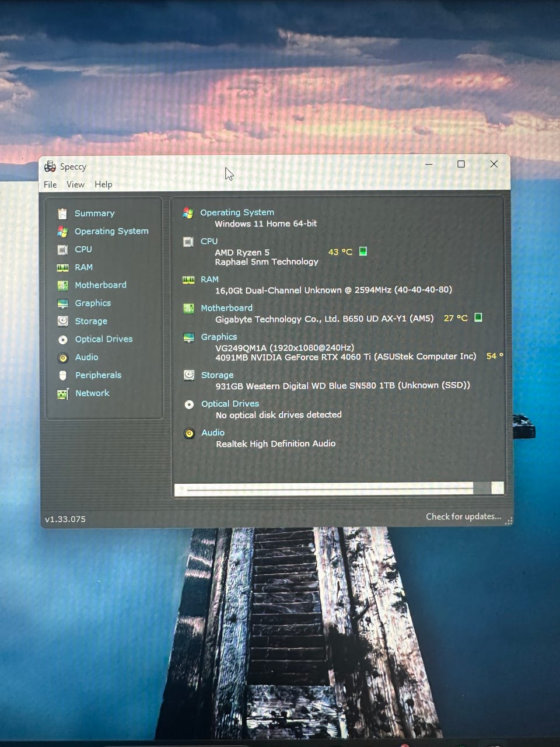Click CPU heading link in summary panel
This screenshot has width=560, height=747.
coord(209,241)
